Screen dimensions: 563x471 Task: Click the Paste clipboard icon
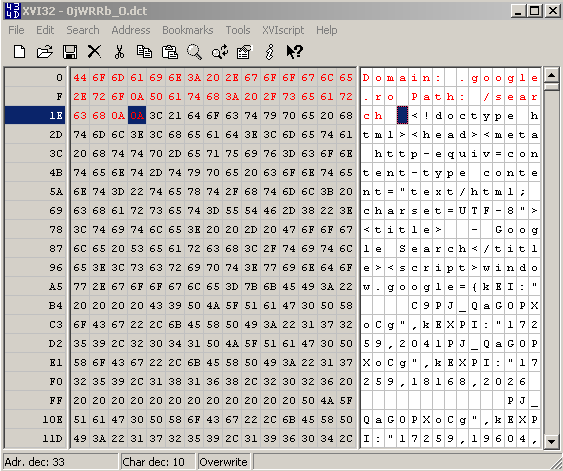pyautogui.click(x=170, y=52)
